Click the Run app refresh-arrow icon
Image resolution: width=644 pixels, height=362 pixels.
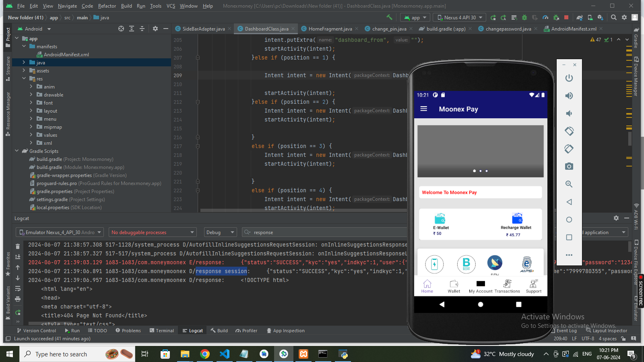493,17
